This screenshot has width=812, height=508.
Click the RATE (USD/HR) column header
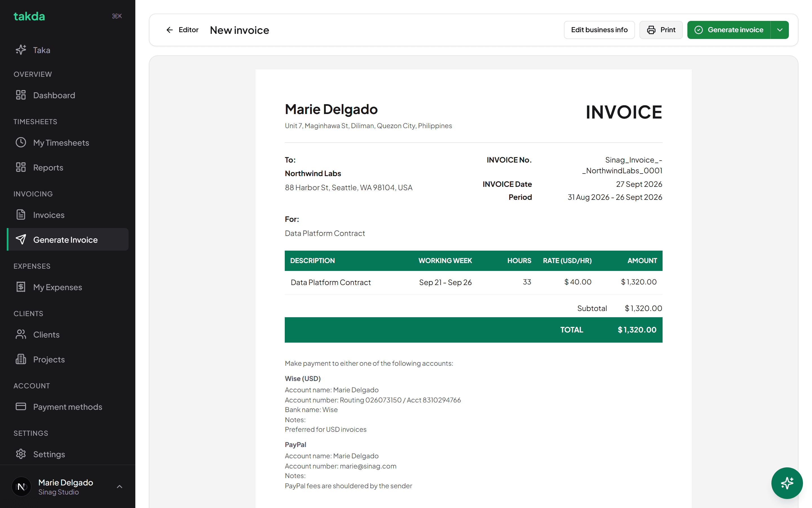pos(567,261)
